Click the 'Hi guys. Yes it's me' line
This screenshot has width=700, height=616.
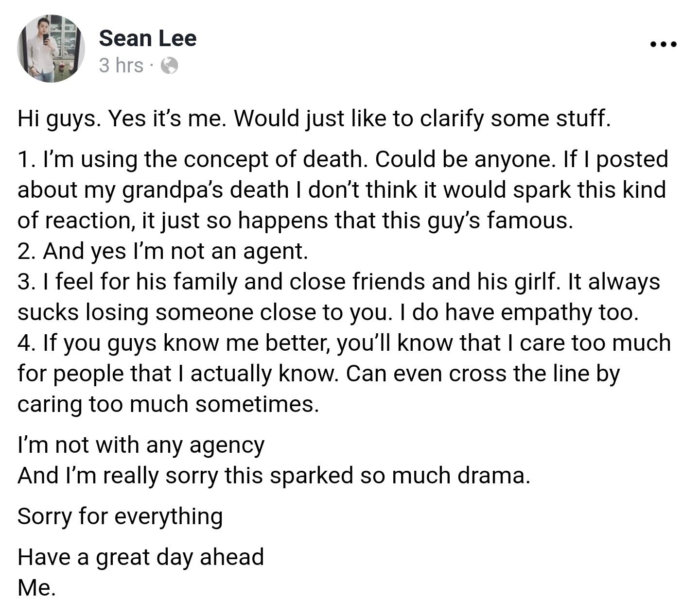click(314, 120)
